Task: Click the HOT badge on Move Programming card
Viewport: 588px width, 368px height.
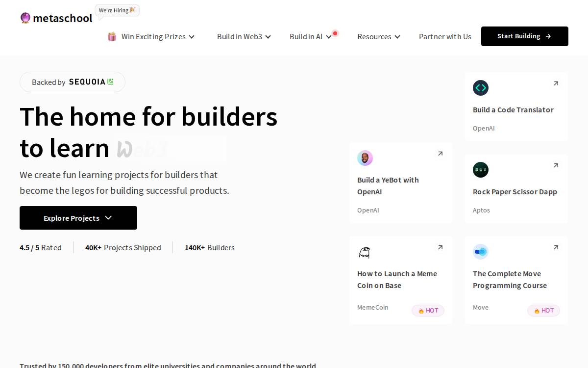Action: click(543, 311)
